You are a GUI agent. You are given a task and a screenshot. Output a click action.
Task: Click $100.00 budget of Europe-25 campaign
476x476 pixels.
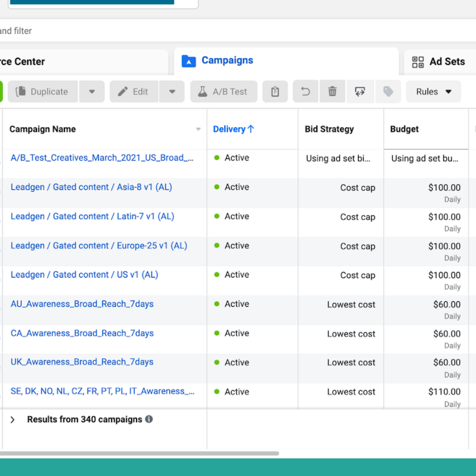click(x=444, y=246)
